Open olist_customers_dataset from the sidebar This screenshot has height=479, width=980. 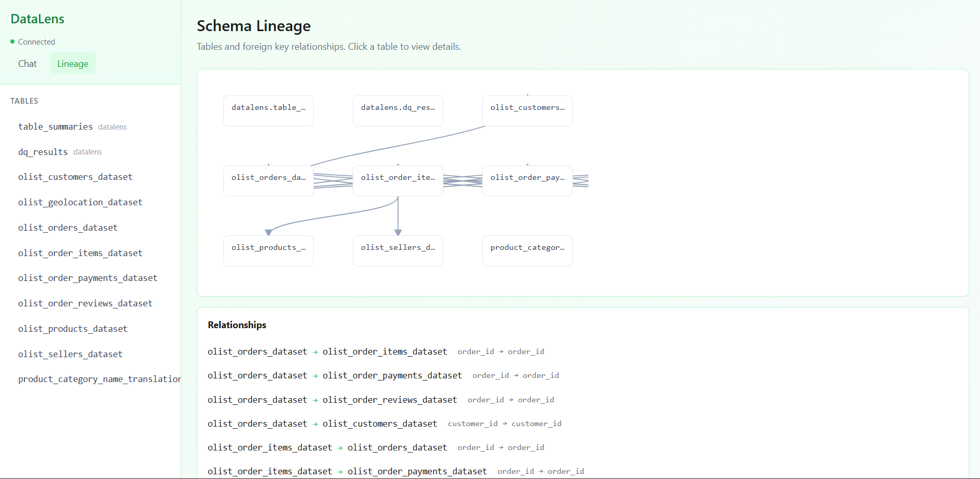pos(75,177)
